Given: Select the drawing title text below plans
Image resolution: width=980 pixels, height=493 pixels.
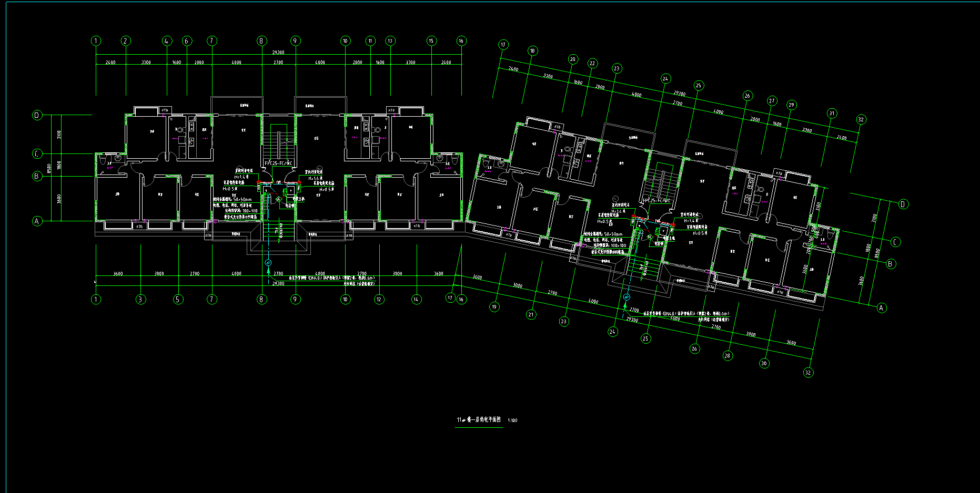Looking at the screenshot, I should [x=479, y=420].
